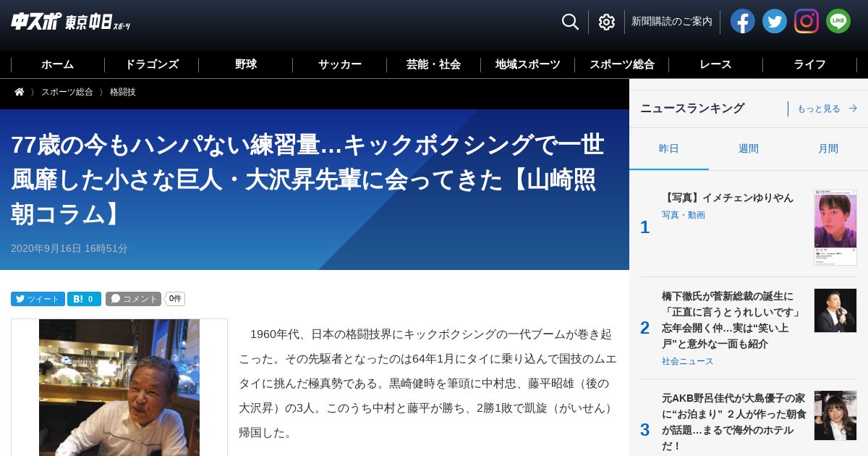Select the 週間 ranking tab
The width and height of the screenshot is (868, 456).
tap(749, 149)
